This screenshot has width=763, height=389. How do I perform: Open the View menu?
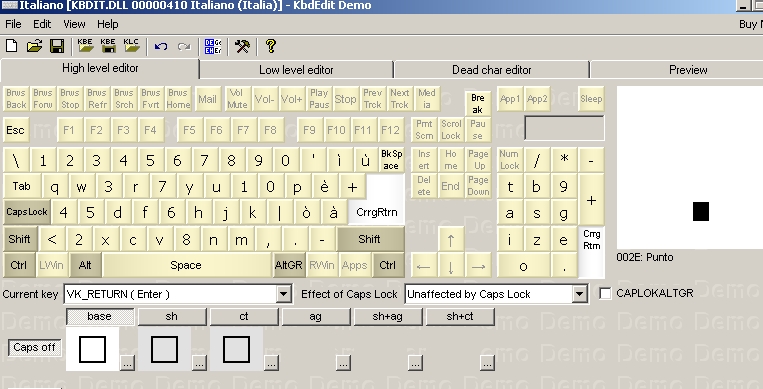pos(74,24)
